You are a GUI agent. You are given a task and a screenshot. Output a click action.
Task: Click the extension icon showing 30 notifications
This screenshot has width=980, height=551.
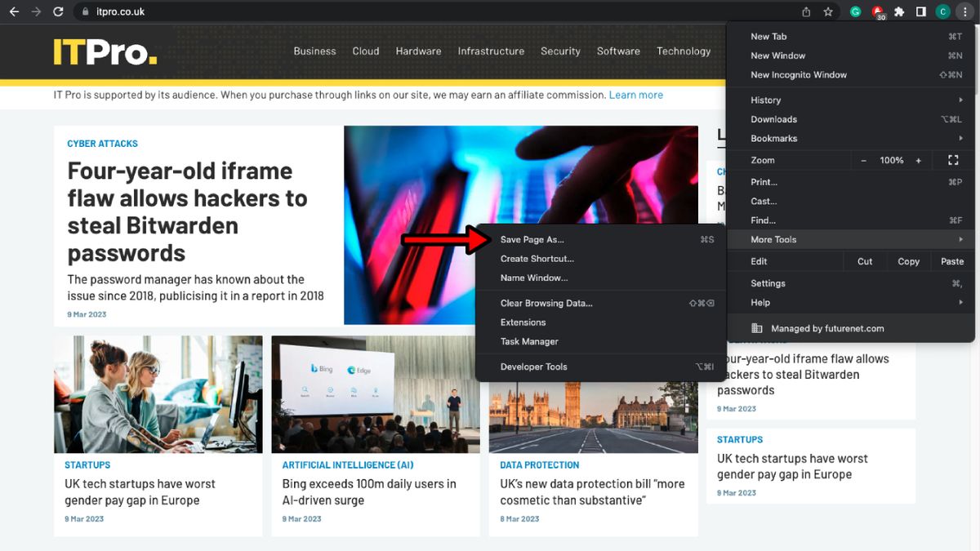pos(877,11)
